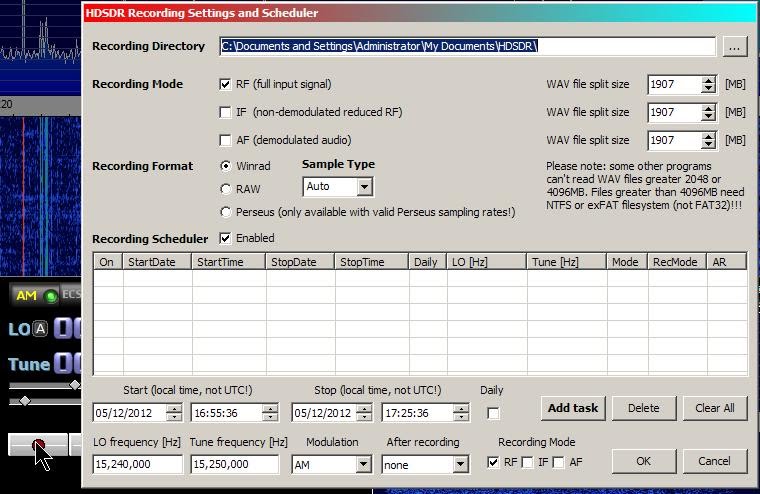Increase the RF WAV file split size
Screen dimensions: 760x494
[x=708, y=80]
